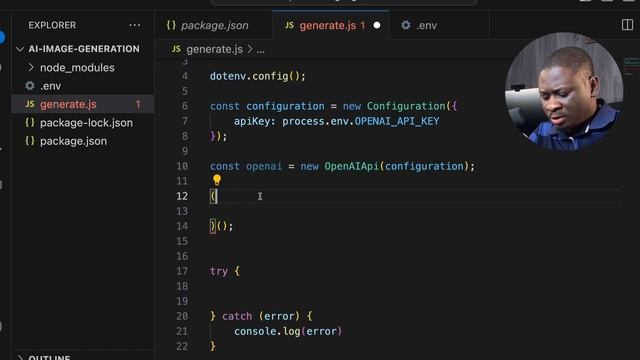Click the breadcrumb ellipsis after generate.js

point(260,50)
